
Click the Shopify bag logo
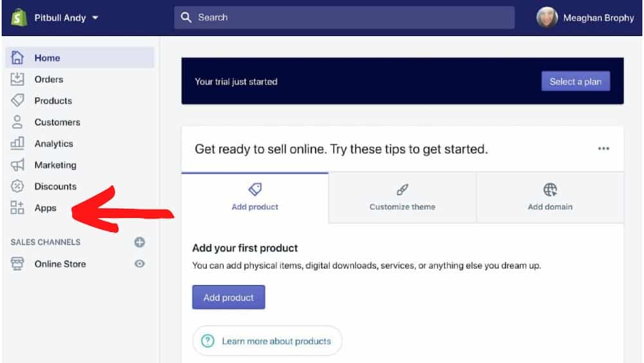[19, 17]
